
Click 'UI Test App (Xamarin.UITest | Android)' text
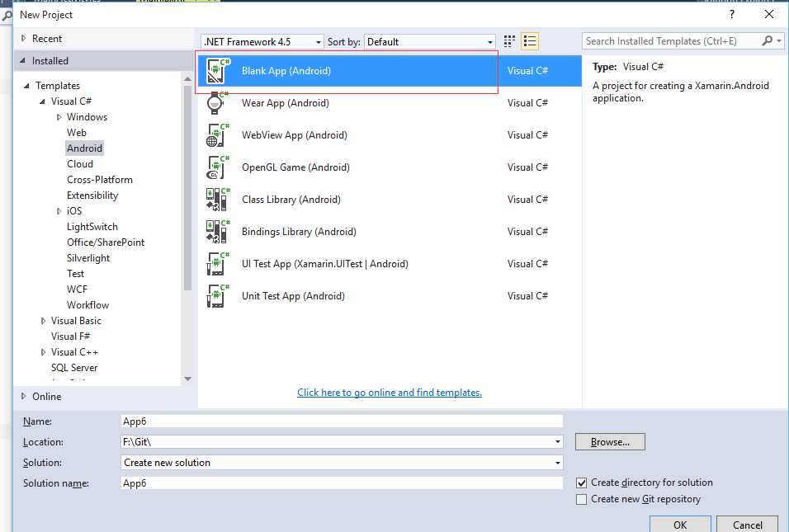pyautogui.click(x=325, y=264)
